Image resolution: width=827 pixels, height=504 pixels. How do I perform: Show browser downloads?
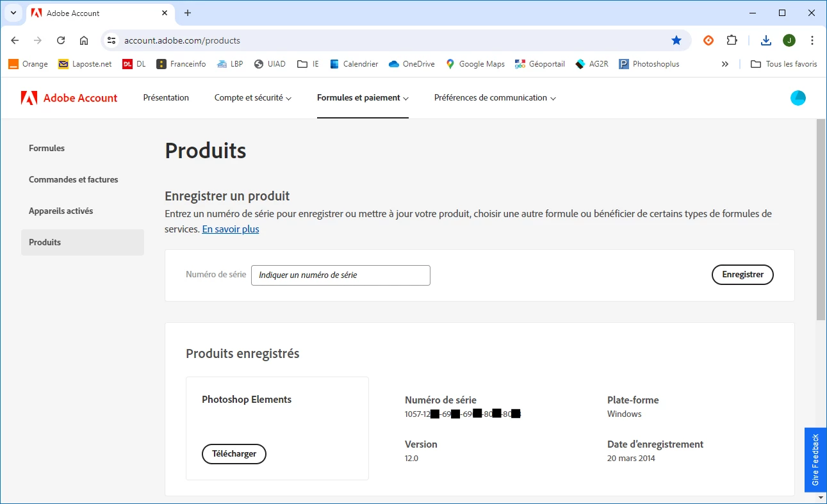tap(766, 40)
